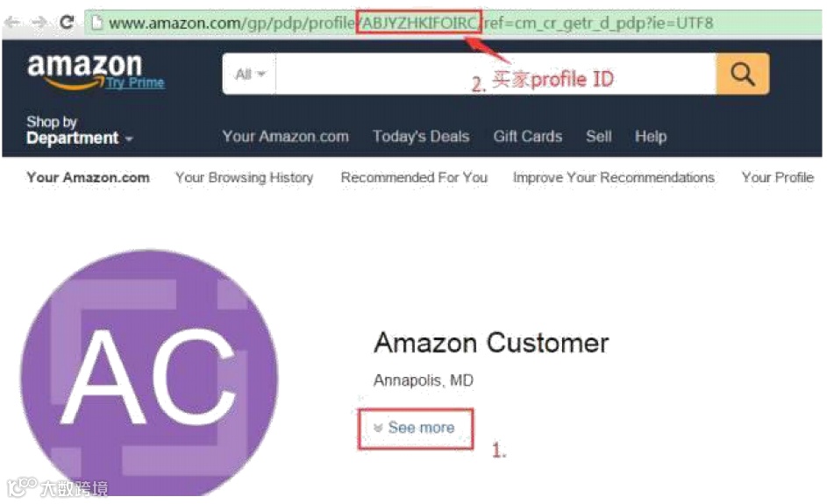Click the page icon in the address bar

pos(96,23)
